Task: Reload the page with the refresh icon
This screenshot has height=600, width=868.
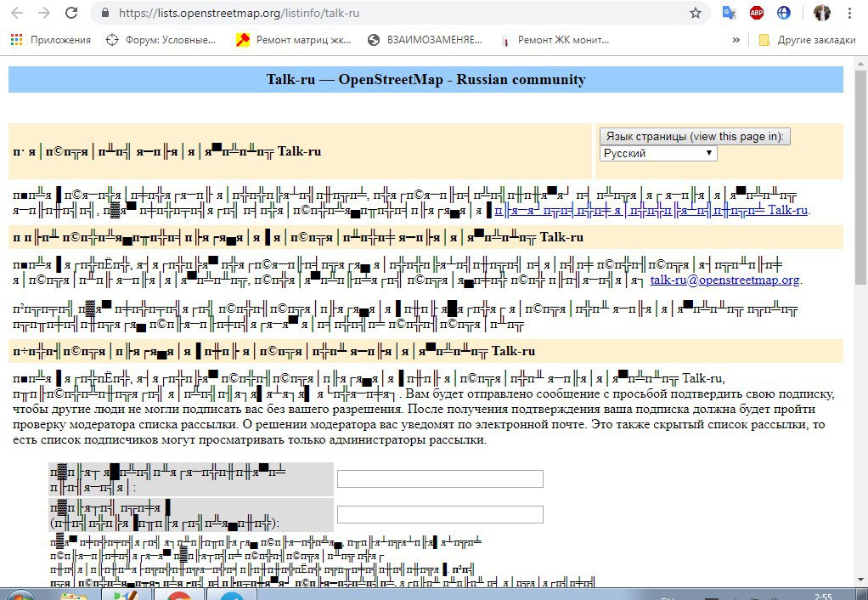Action: 71,13
